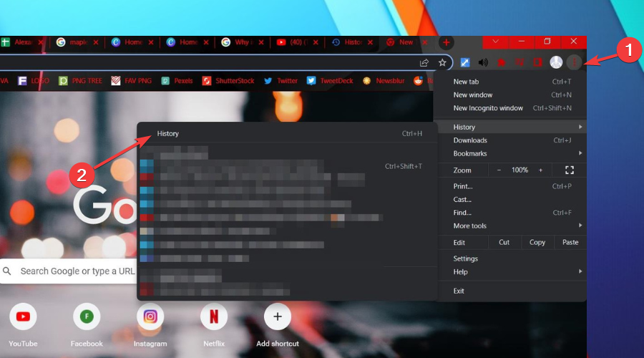Open the Netflix shortcut tile
Image resolution: width=644 pixels, height=358 pixels.
[213, 325]
